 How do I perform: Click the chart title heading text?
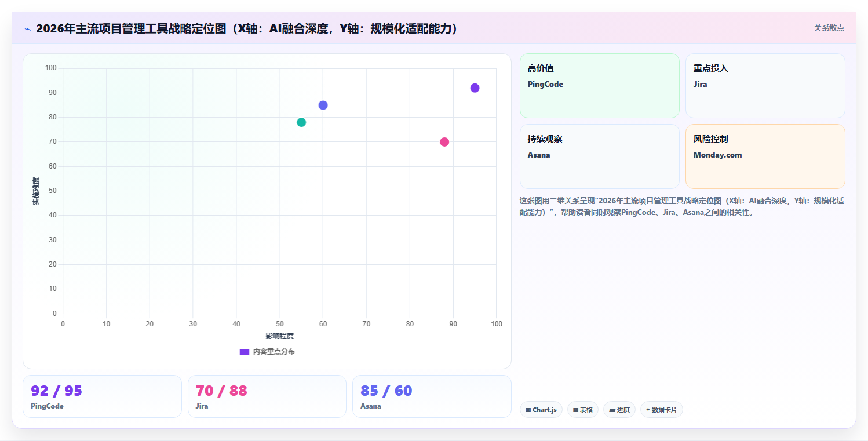point(247,28)
